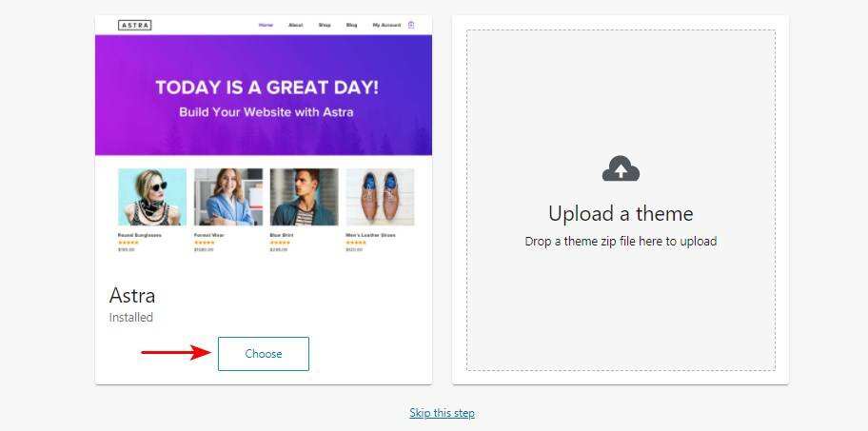This screenshot has height=431, width=868.
Task: Click the Blue Shirt product photo
Action: coord(304,197)
